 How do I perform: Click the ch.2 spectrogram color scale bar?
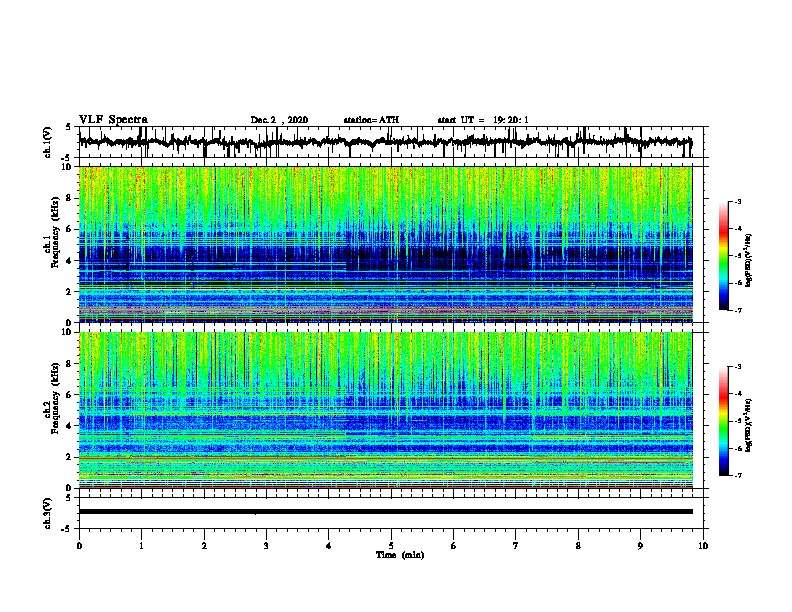tap(724, 421)
